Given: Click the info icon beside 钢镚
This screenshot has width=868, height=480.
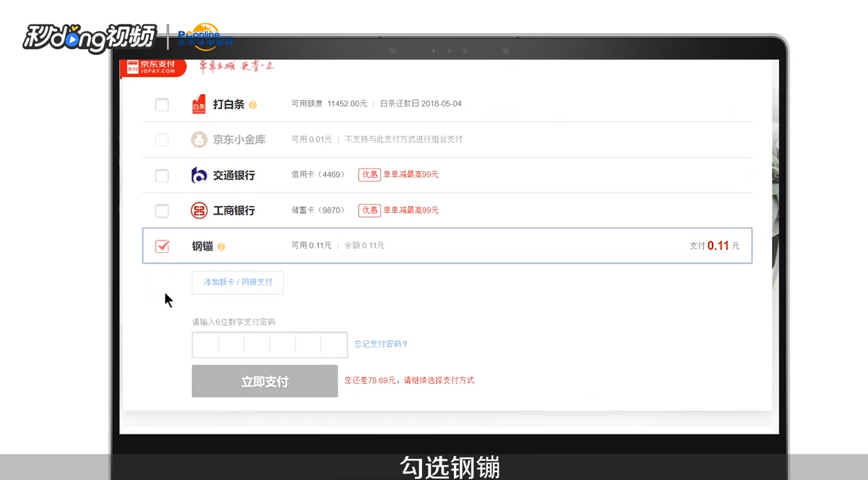Looking at the screenshot, I should [221, 247].
